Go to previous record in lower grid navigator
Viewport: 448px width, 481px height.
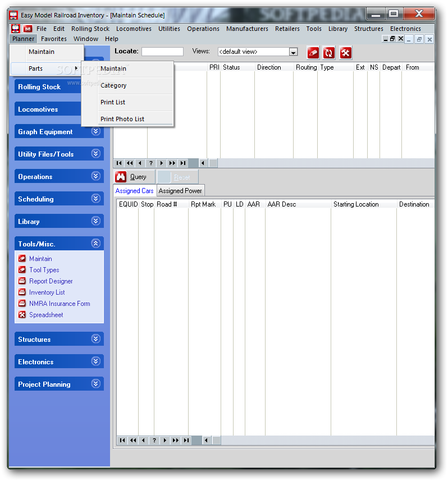[x=144, y=441]
